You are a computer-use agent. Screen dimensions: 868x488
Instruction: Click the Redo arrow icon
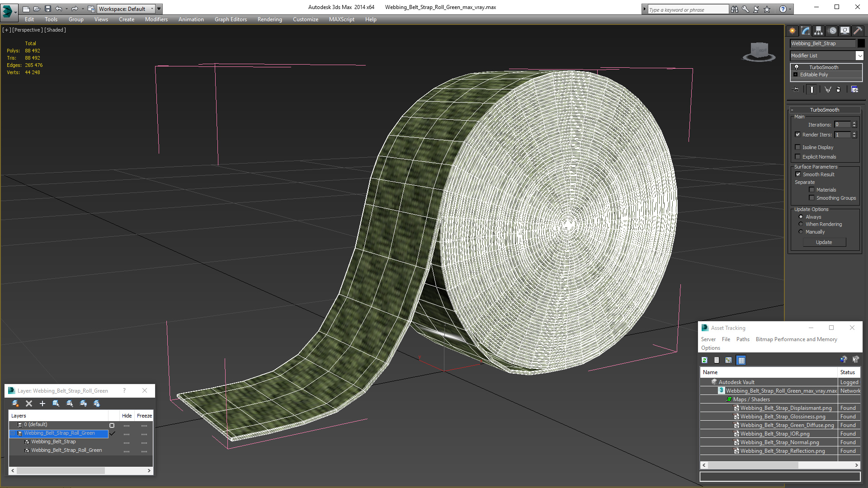pyautogui.click(x=75, y=9)
